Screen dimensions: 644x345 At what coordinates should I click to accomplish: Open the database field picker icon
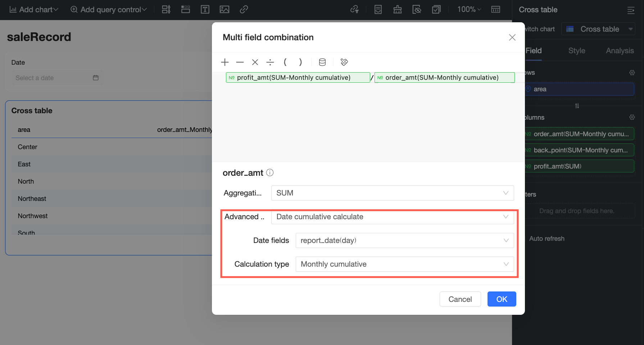pyautogui.click(x=322, y=62)
